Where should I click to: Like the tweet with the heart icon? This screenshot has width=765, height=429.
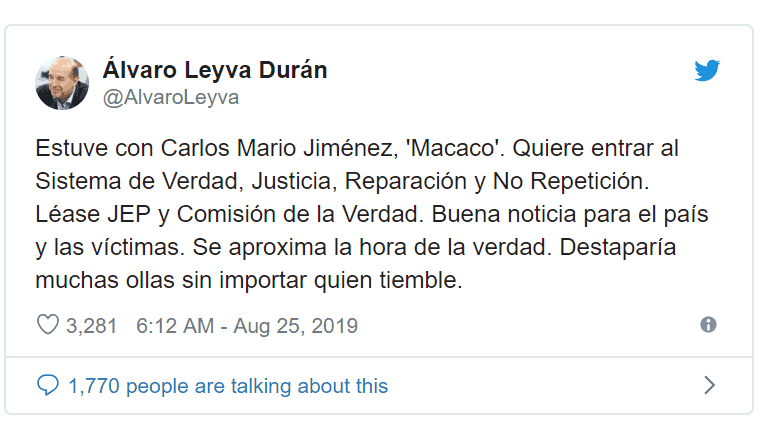click(47, 325)
